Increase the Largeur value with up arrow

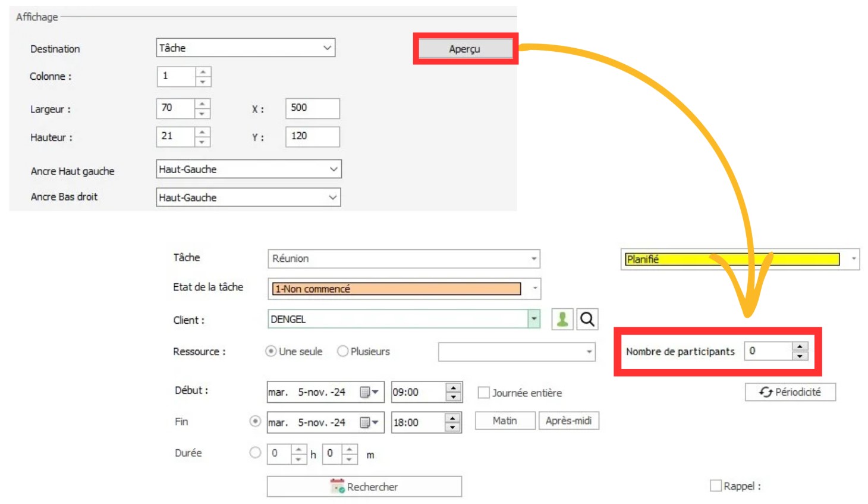coord(202,104)
